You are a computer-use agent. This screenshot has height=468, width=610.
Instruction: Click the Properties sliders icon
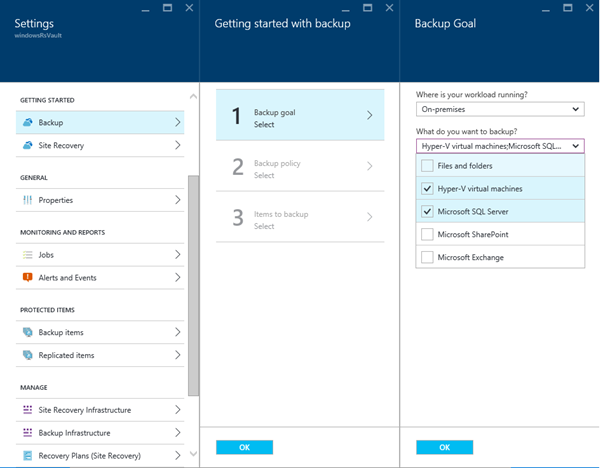(x=28, y=200)
